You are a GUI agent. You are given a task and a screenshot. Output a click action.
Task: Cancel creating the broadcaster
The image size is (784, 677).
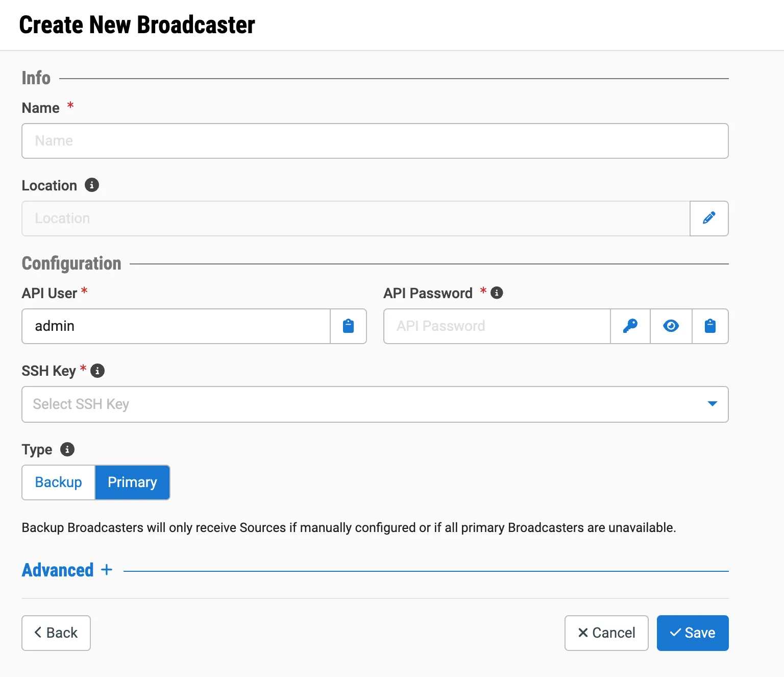pyautogui.click(x=606, y=633)
